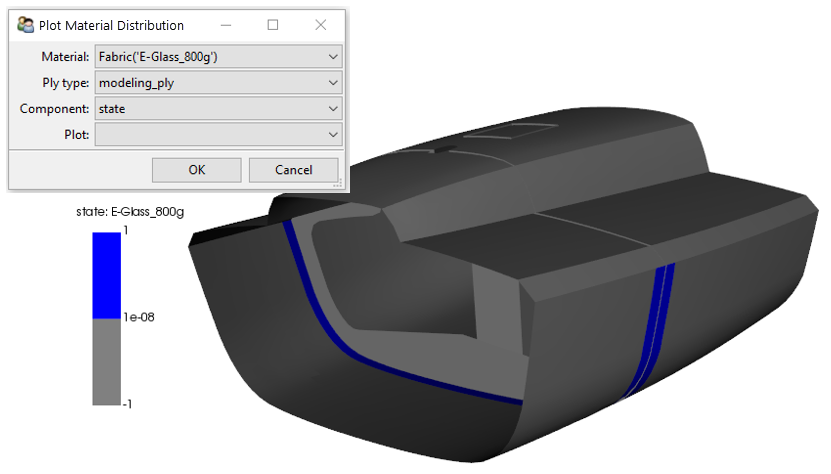Open the Component dropdown
The width and height of the screenshot is (831, 474).
point(218,109)
